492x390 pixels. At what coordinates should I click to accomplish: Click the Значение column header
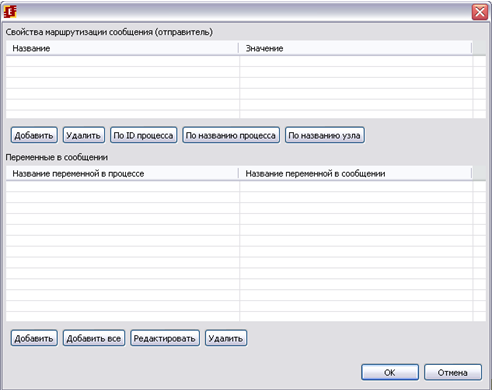(355, 48)
